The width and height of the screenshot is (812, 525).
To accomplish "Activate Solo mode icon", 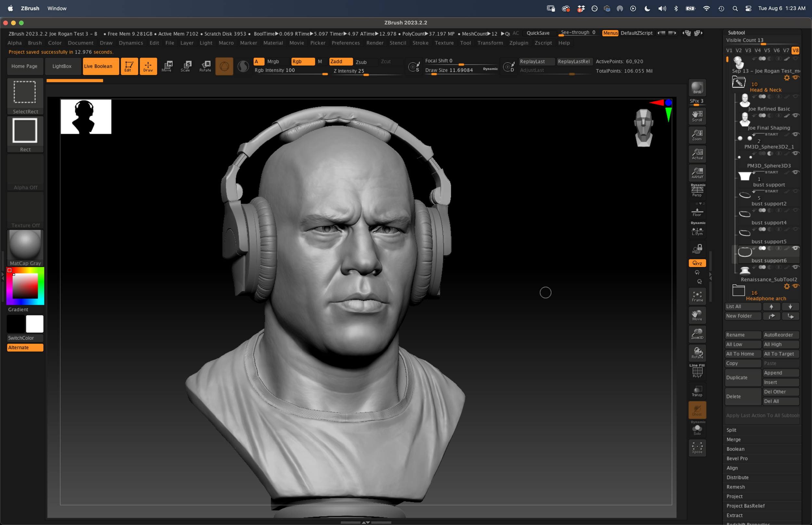I will (x=697, y=429).
